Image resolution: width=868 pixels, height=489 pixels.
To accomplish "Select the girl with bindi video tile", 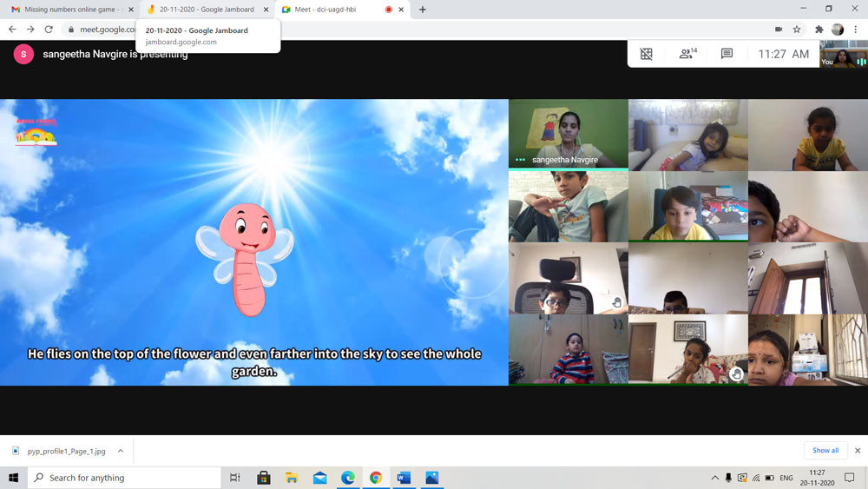I will (808, 350).
